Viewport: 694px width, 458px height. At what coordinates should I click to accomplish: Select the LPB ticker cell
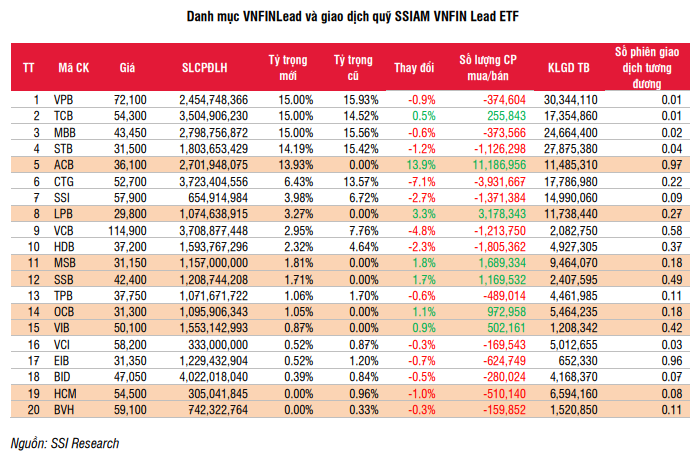click(63, 214)
